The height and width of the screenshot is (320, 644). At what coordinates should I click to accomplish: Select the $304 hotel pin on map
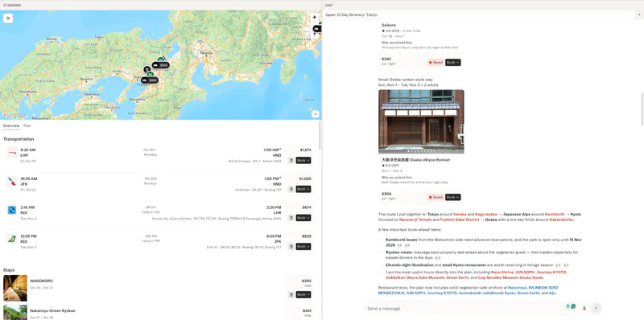150,80
